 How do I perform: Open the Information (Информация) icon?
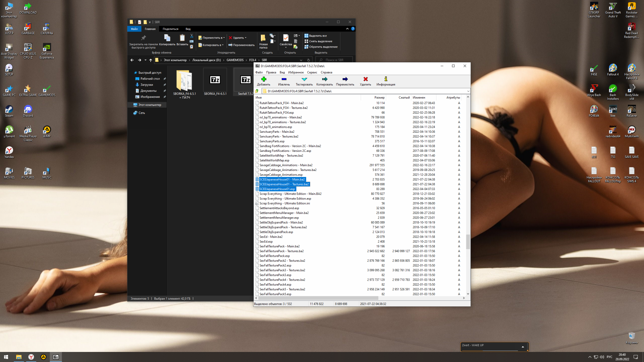coord(386,79)
